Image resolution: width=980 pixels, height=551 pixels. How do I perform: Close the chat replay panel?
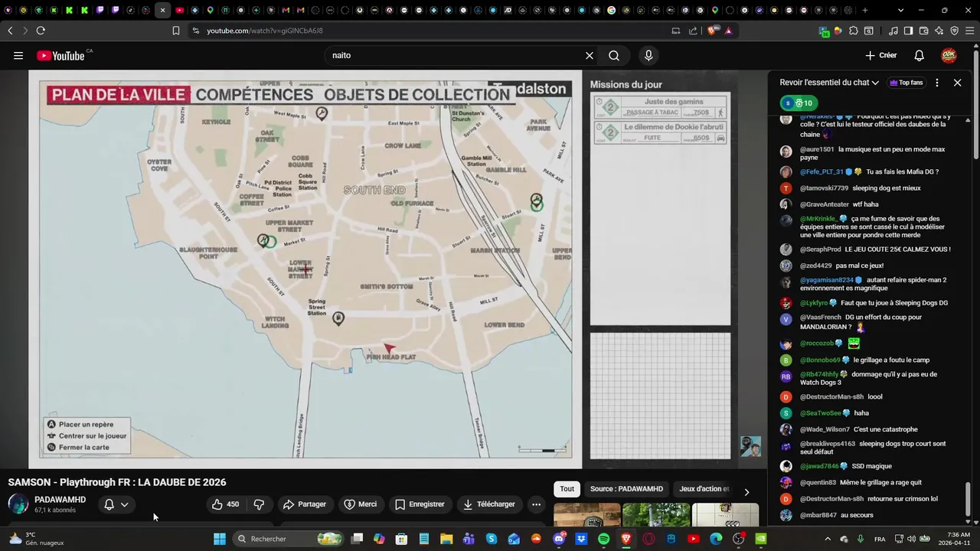957,83
